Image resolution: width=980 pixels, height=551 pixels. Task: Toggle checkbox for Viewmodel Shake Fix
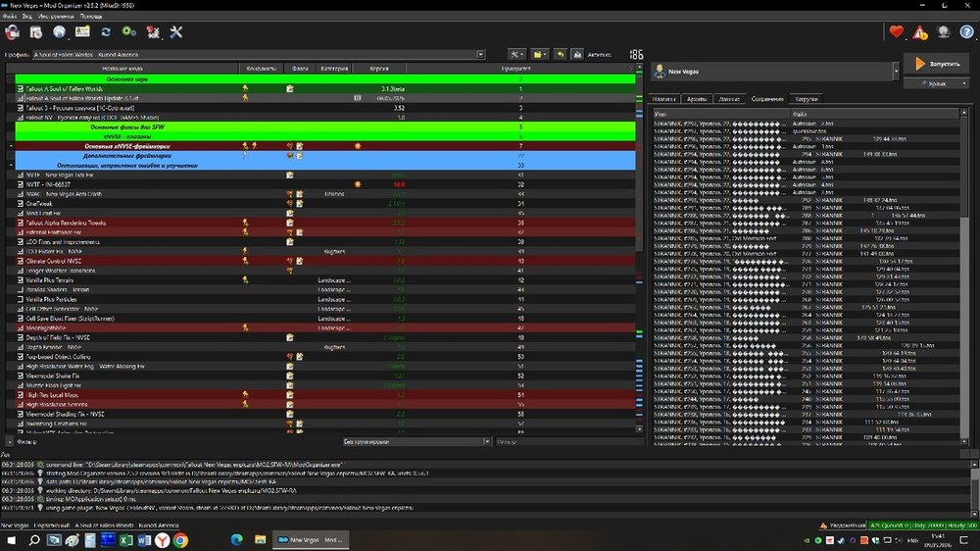pos(20,376)
